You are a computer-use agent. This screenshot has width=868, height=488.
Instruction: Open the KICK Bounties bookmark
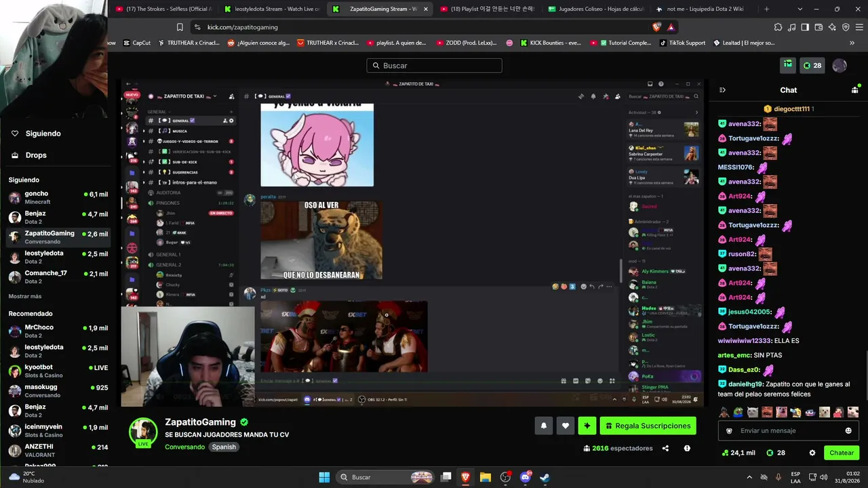[x=551, y=43]
